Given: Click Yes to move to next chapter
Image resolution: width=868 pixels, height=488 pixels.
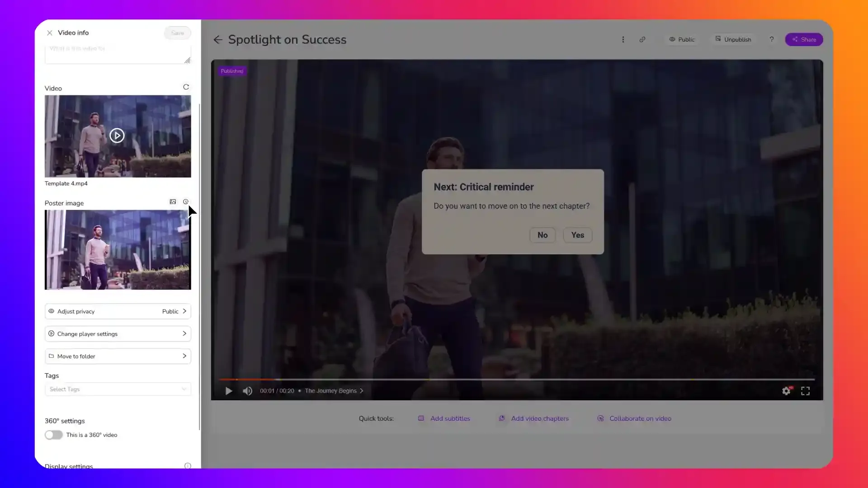Looking at the screenshot, I should (577, 235).
